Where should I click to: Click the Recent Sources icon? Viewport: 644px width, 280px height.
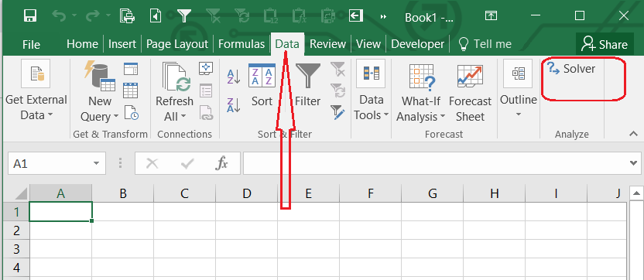(x=131, y=112)
